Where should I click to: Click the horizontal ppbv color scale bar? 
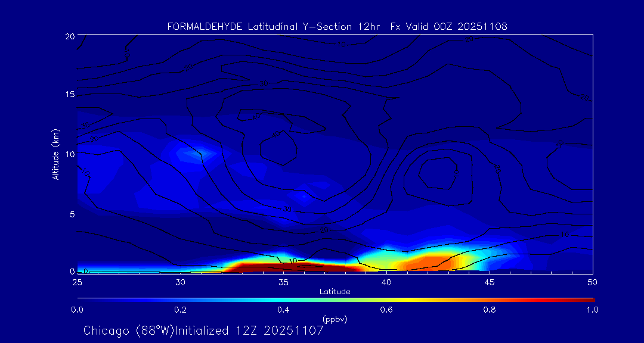tap(336, 300)
